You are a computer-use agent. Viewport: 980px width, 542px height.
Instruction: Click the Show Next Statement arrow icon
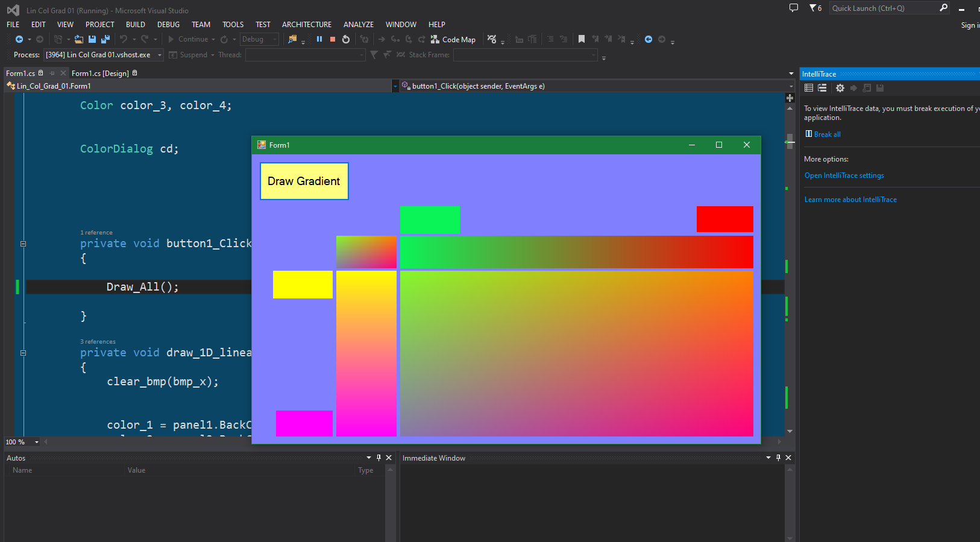pyautogui.click(x=382, y=39)
